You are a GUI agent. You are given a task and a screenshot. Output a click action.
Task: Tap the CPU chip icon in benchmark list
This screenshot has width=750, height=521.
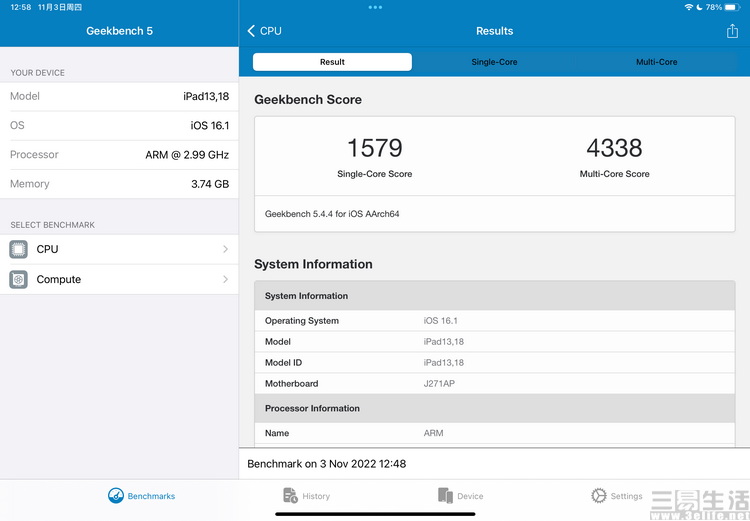tap(18, 249)
